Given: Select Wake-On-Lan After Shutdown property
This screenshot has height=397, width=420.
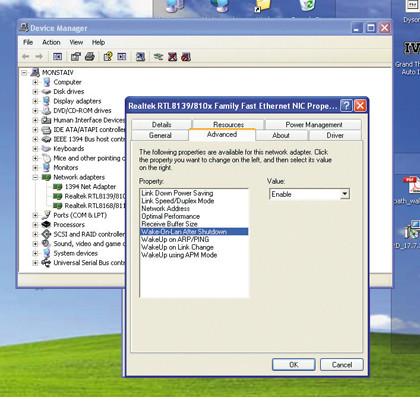Looking at the screenshot, I should tap(194, 231).
